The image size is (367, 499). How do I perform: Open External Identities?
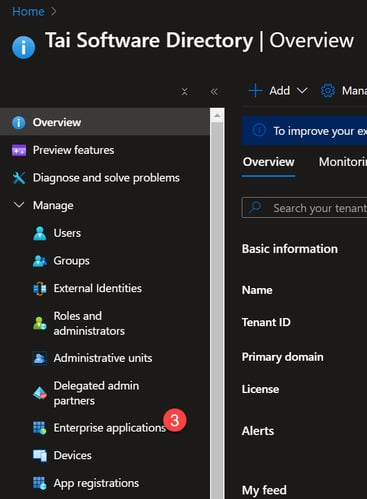(x=97, y=288)
